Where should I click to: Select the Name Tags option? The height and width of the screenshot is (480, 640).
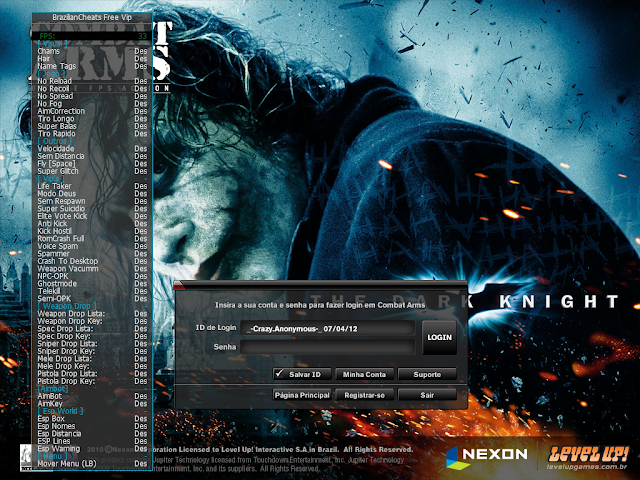click(92, 66)
